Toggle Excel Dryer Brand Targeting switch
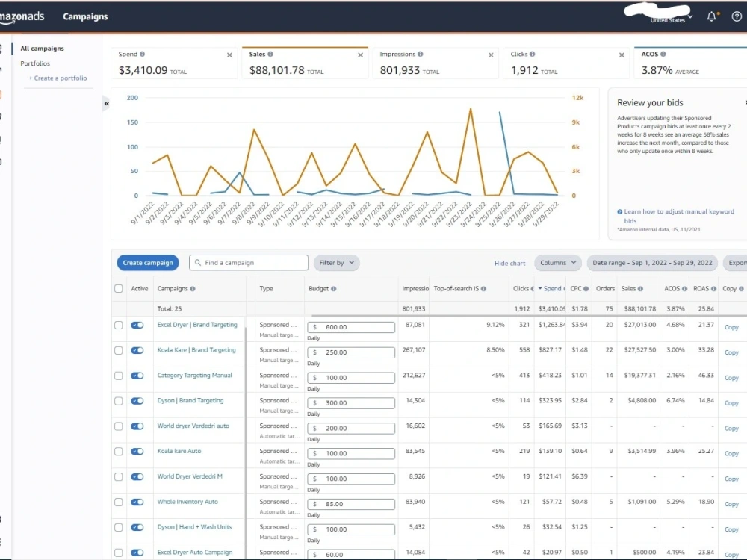This screenshot has height=560, width=747. click(137, 326)
